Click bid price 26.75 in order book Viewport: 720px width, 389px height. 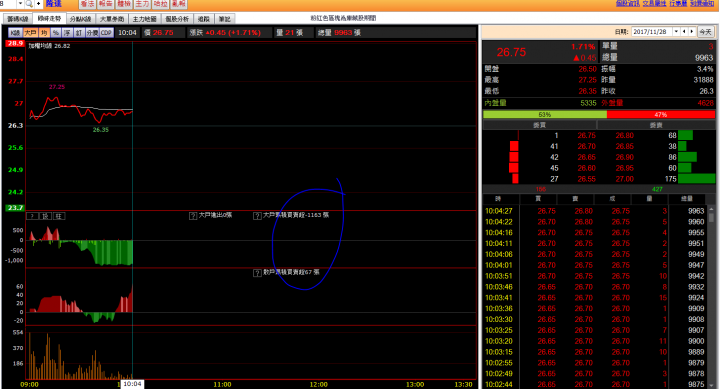pos(586,135)
